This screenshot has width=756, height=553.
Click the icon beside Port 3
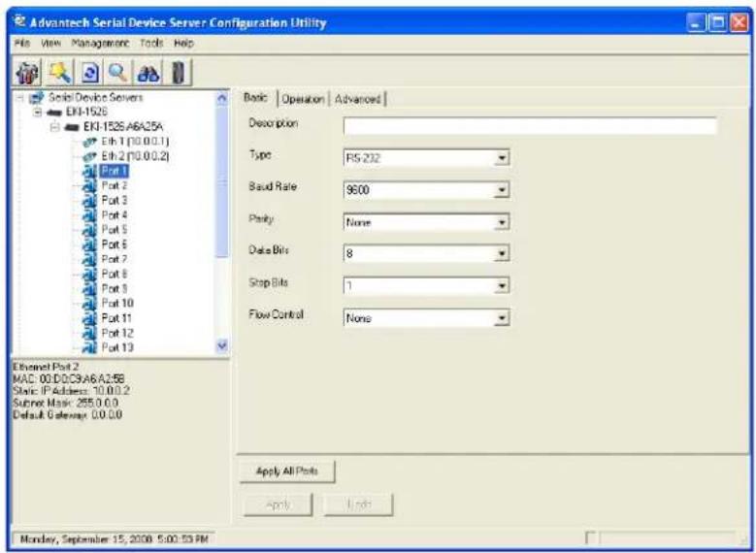click(x=89, y=201)
